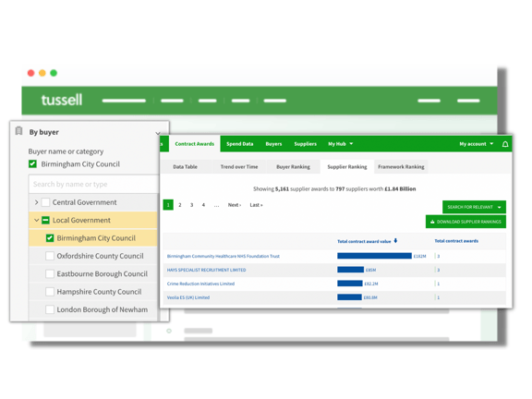Go to page 1 of results

coord(168,205)
